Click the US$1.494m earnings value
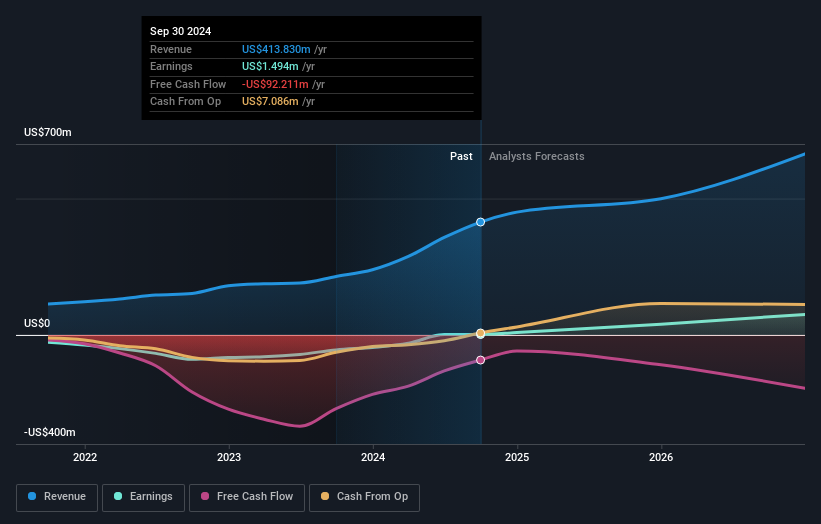821x524 pixels. [x=270, y=66]
